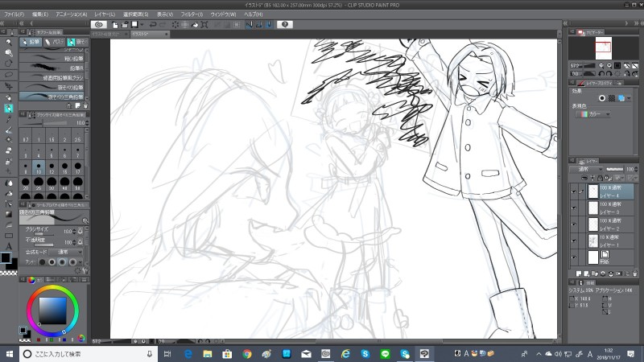Screen dimensions: 644x362
Task: Select the Lasso selection tool
Action: 8,73
